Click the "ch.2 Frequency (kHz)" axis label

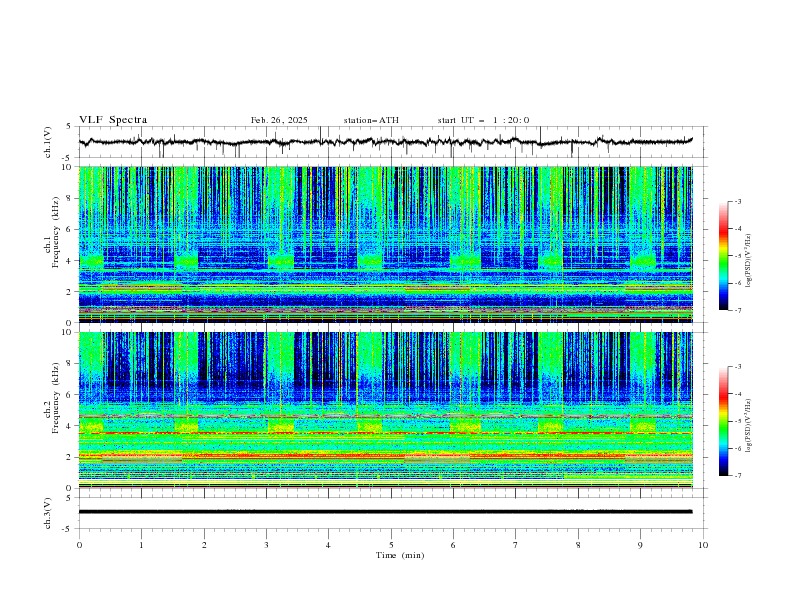coord(52,398)
